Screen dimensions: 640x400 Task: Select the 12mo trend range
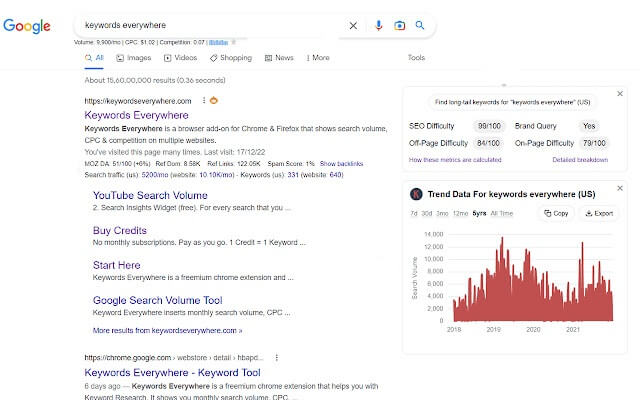click(x=460, y=213)
